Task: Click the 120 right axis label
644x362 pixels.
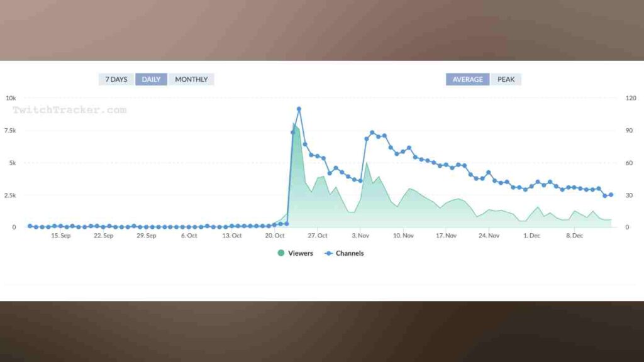Action: click(630, 98)
